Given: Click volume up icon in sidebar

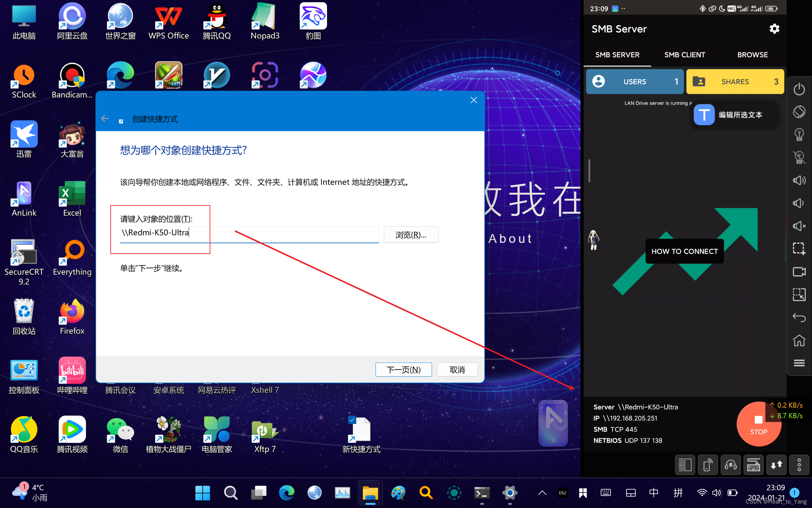Looking at the screenshot, I should [x=799, y=180].
